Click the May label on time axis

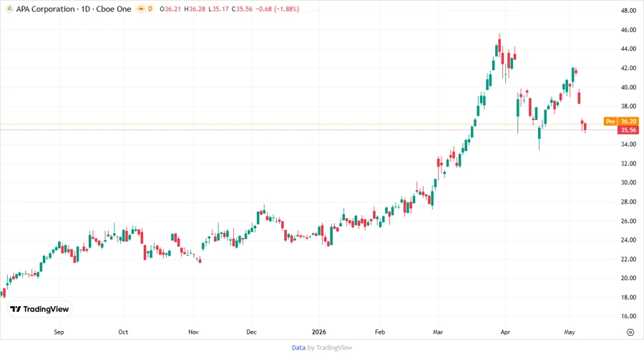pos(570,332)
